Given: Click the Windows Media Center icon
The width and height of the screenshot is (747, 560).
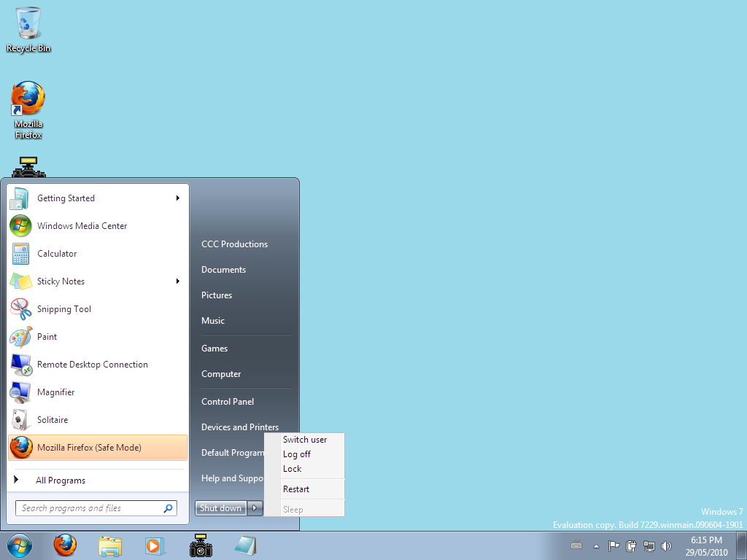Looking at the screenshot, I should (x=20, y=226).
